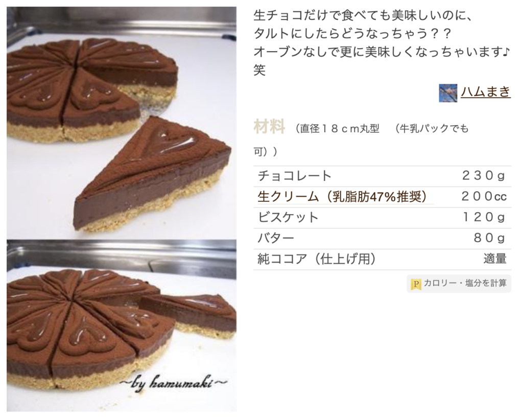Click the ビスケット ingredient row

382,218
